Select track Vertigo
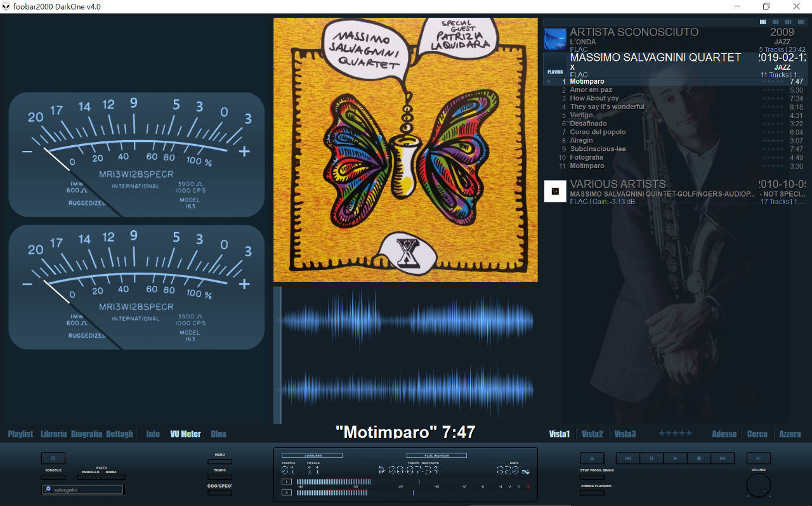Image resolution: width=812 pixels, height=506 pixels. click(x=676, y=115)
